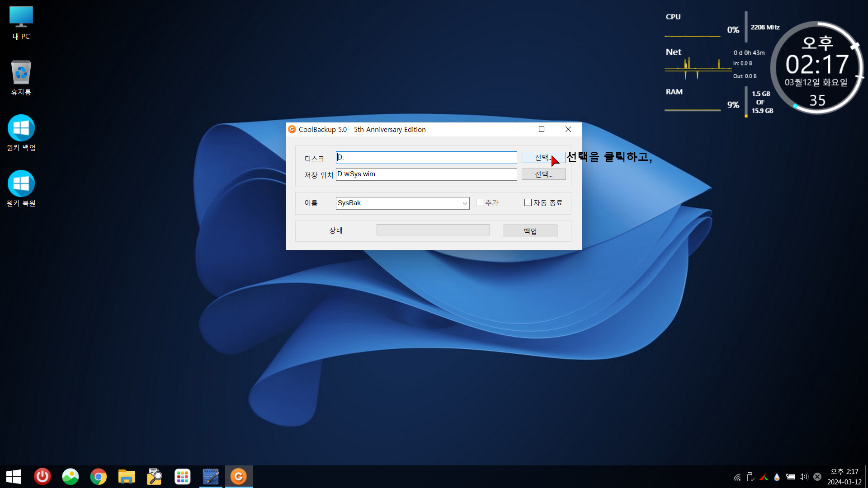Launch Chrome from the taskbar
The width and height of the screenshot is (868, 488).
coord(99,477)
